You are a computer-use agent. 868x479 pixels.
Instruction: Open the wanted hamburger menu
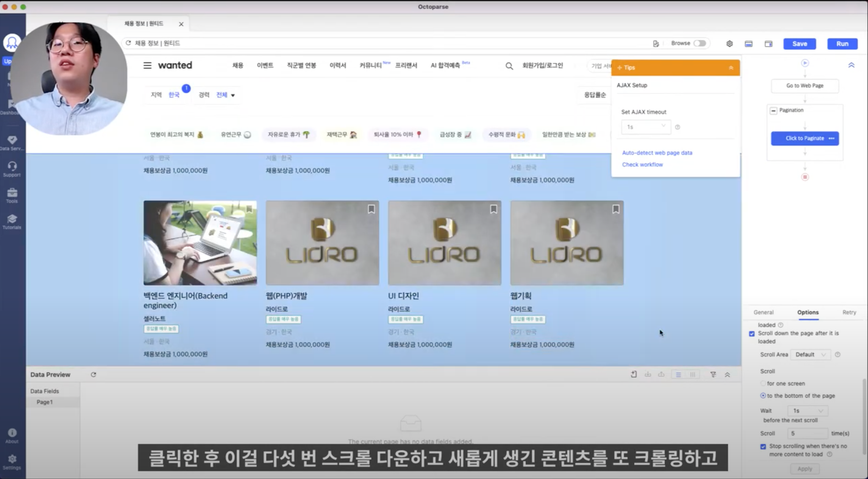[147, 65]
